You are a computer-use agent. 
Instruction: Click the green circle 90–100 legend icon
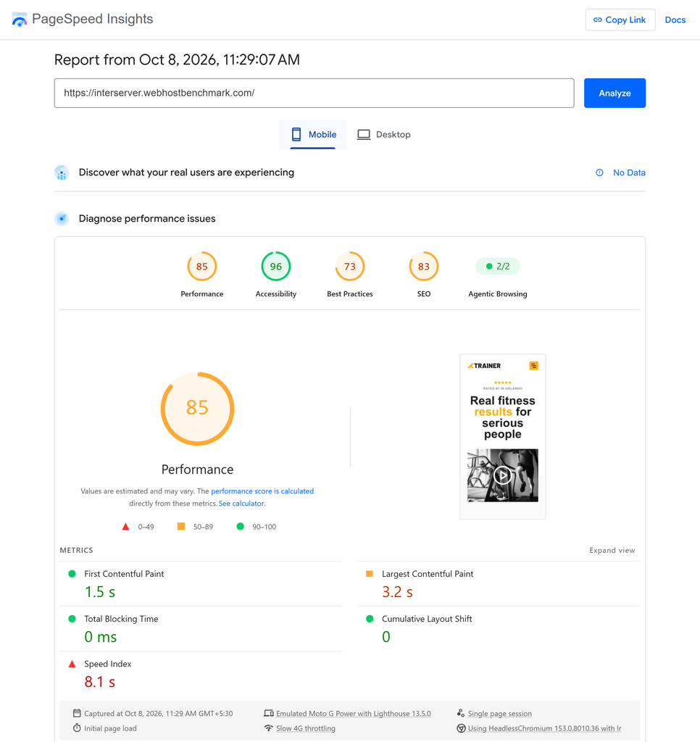[241, 526]
